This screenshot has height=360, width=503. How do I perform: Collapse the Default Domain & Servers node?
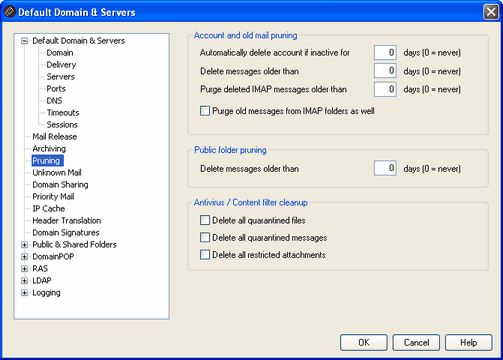(24, 41)
